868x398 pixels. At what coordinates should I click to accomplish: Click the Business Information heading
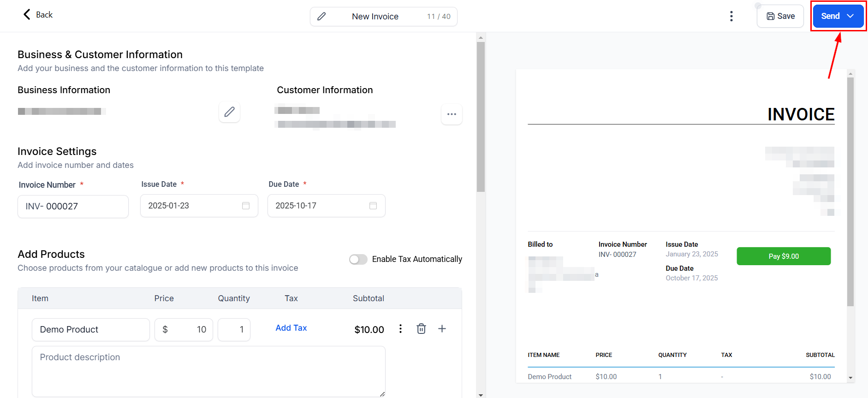tap(64, 90)
